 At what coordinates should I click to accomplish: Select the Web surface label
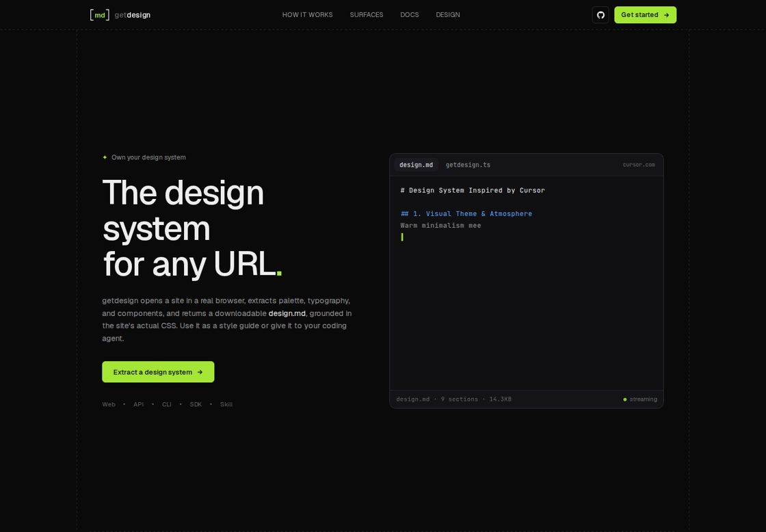(109, 404)
